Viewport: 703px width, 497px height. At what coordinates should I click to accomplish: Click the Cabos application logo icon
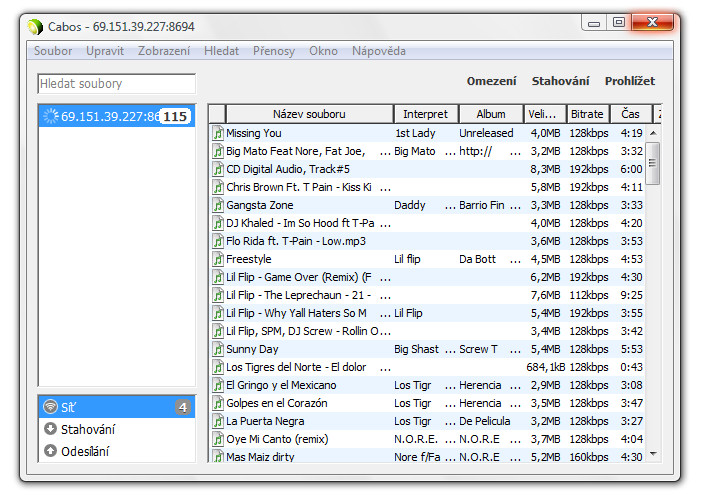click(x=35, y=27)
